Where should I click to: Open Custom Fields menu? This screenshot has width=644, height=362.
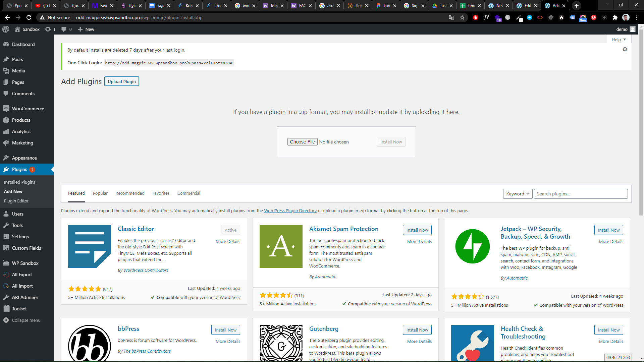26,248
